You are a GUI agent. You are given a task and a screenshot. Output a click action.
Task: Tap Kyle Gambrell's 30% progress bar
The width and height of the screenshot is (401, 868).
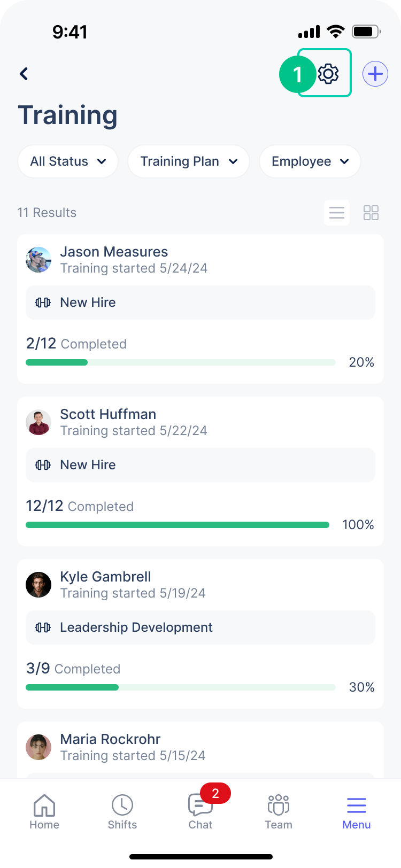coord(181,687)
